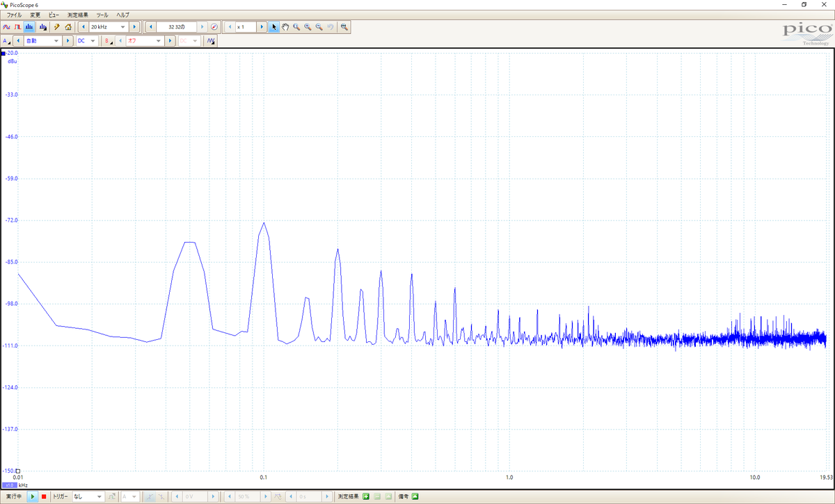The image size is (835, 504).
Task: Start capture with green play button
Action: click(33, 496)
